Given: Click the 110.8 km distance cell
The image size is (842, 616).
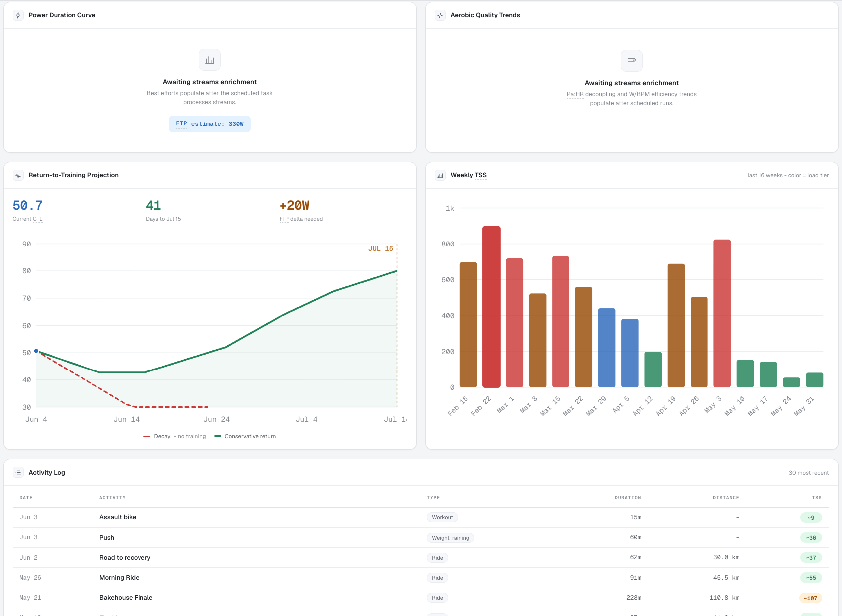Looking at the screenshot, I should click(724, 598).
